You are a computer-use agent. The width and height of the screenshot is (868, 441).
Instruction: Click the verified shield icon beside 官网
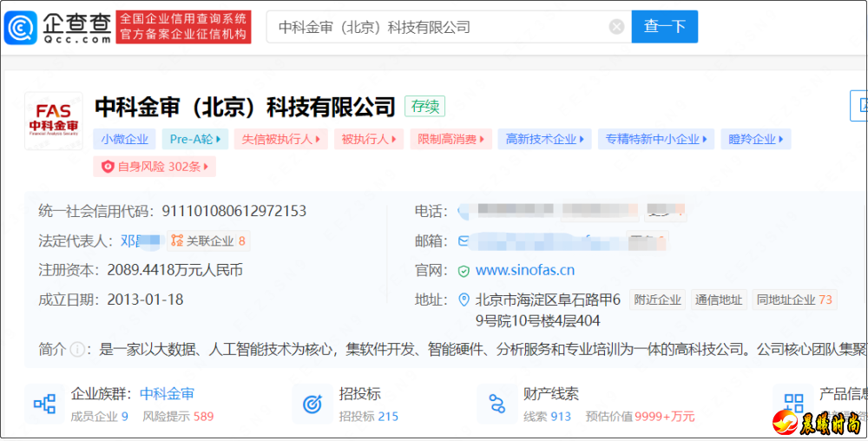(x=464, y=271)
